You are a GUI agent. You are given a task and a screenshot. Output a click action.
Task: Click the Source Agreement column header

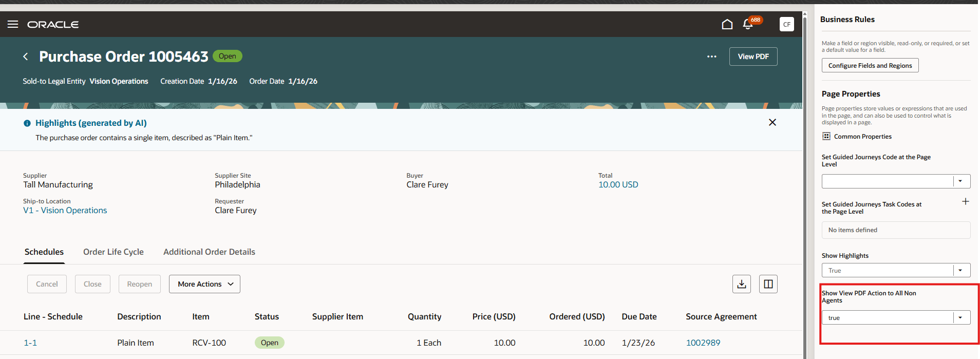click(721, 316)
